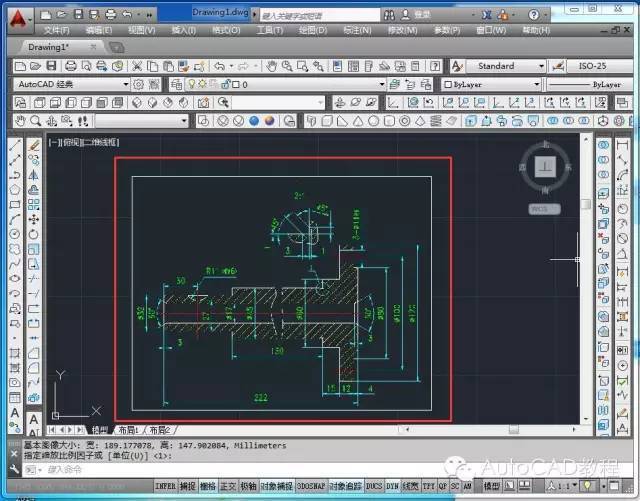
Task: Click the [-] viewport controls label
Action: [54, 142]
